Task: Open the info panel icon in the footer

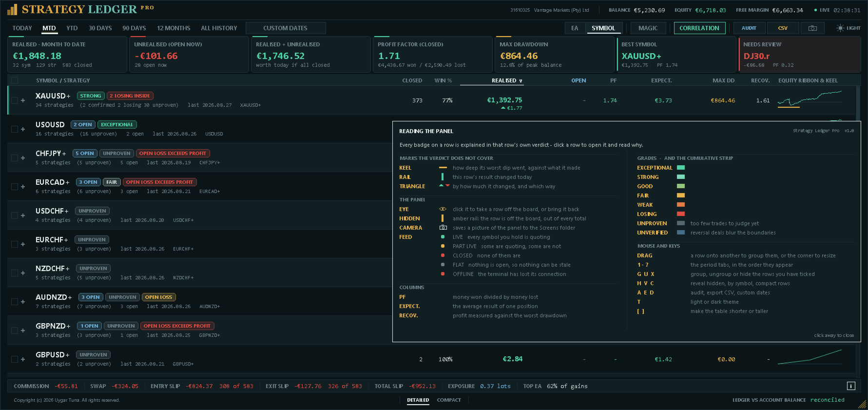Action: pos(851,386)
